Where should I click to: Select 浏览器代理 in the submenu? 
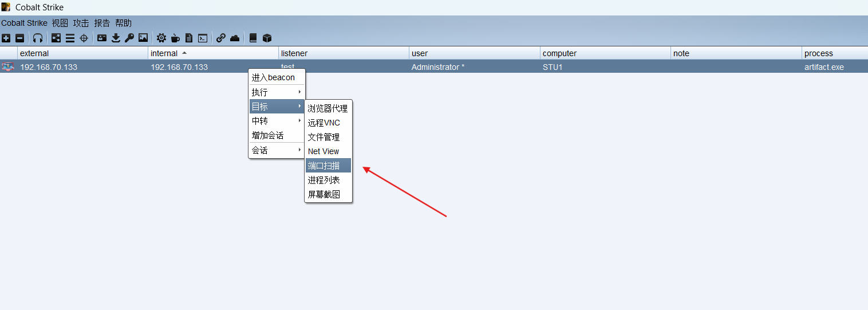328,108
